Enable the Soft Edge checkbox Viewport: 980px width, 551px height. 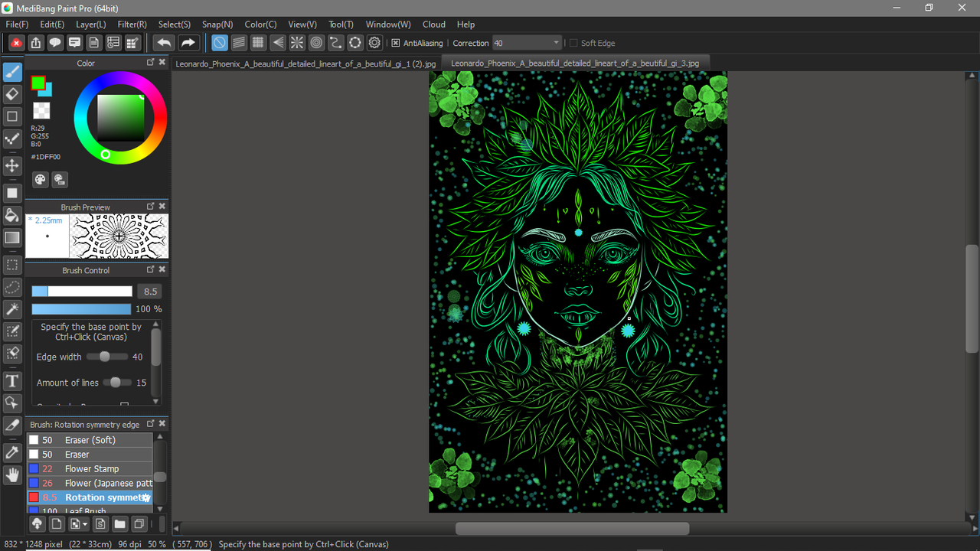[x=573, y=44]
